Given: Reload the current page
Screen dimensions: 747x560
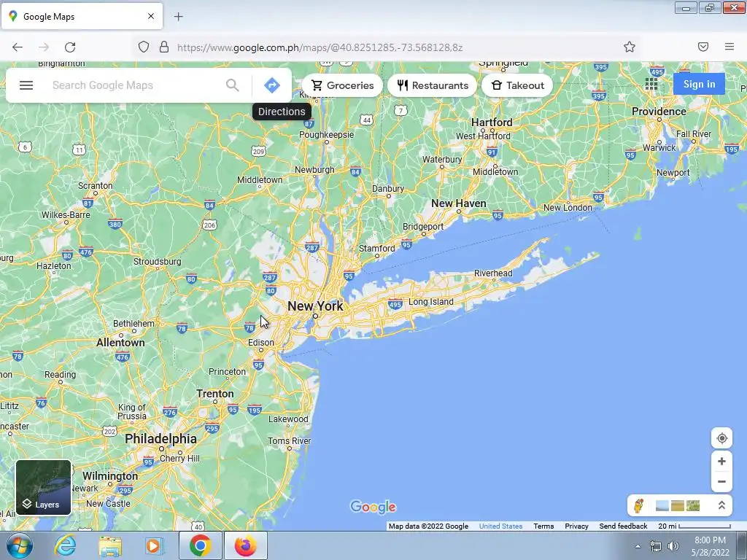Looking at the screenshot, I should coord(70,47).
